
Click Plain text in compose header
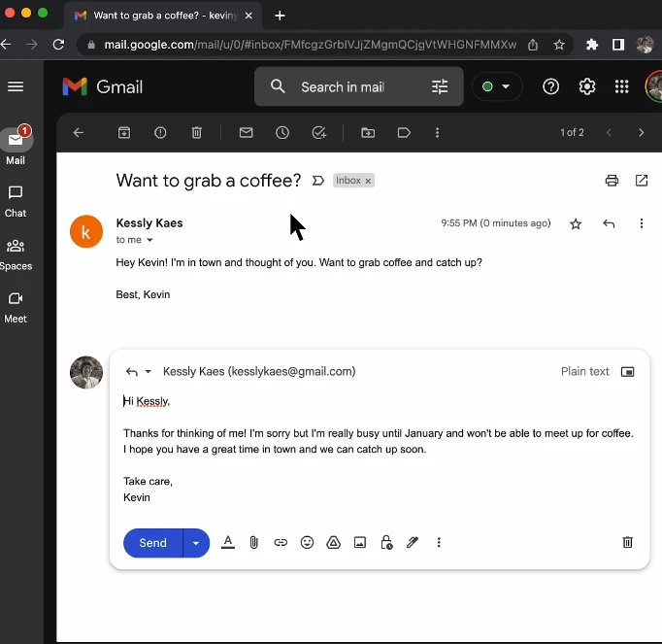pyautogui.click(x=584, y=372)
